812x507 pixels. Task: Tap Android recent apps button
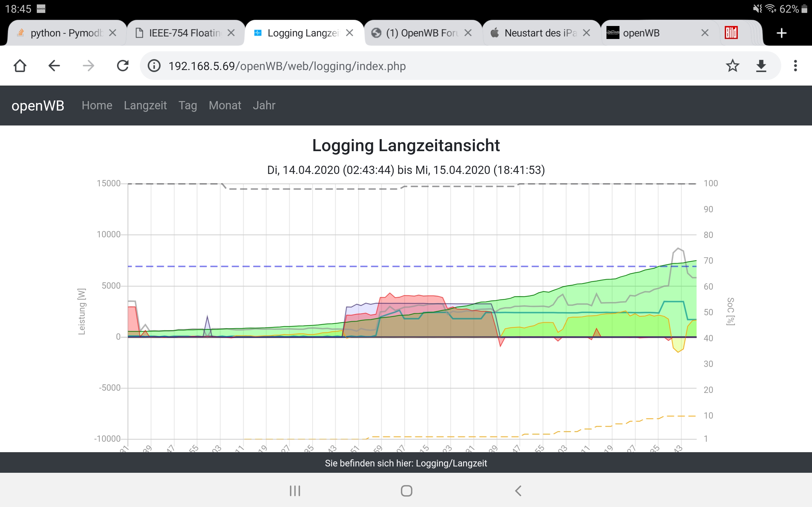pos(295,491)
